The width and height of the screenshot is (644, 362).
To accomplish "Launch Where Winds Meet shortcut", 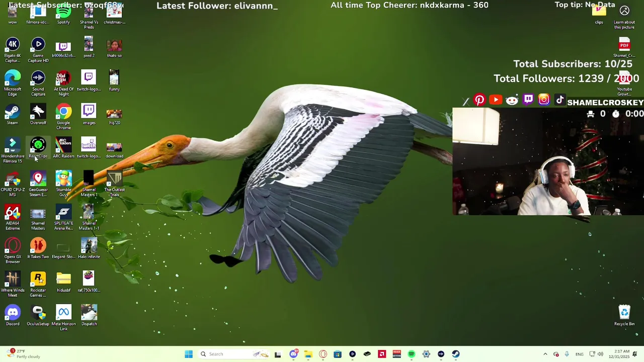I will click(13, 285).
